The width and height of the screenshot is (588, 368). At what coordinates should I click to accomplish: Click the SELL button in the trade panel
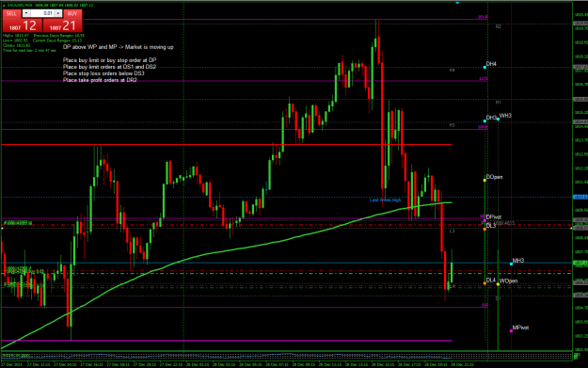coord(11,13)
